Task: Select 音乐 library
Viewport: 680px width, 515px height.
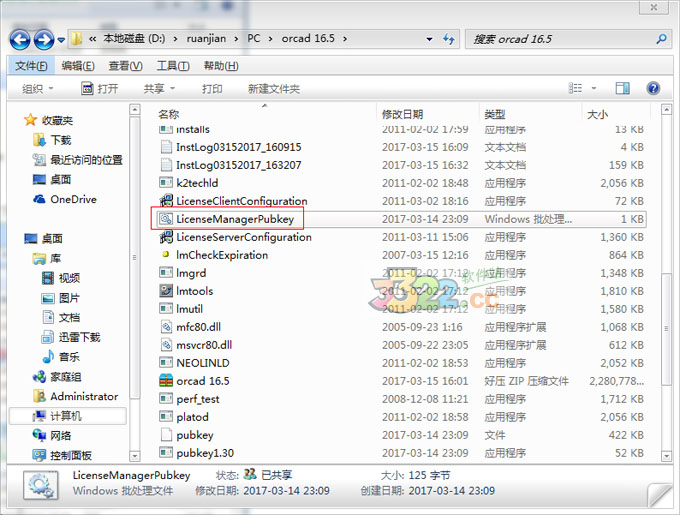Action: [x=69, y=357]
